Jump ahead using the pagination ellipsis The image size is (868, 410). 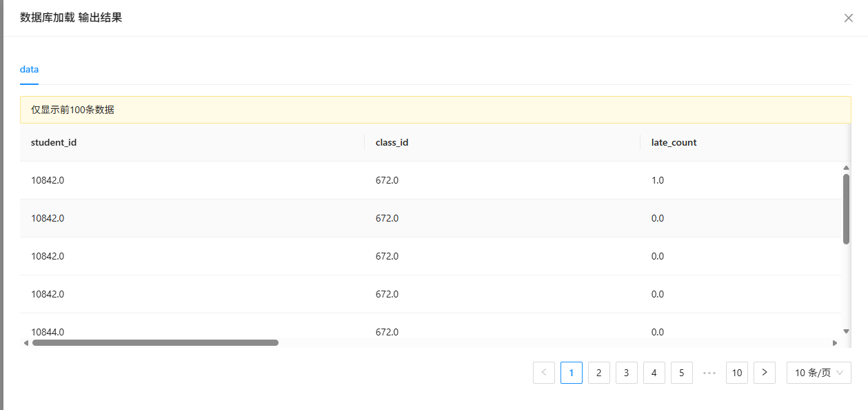tap(709, 373)
